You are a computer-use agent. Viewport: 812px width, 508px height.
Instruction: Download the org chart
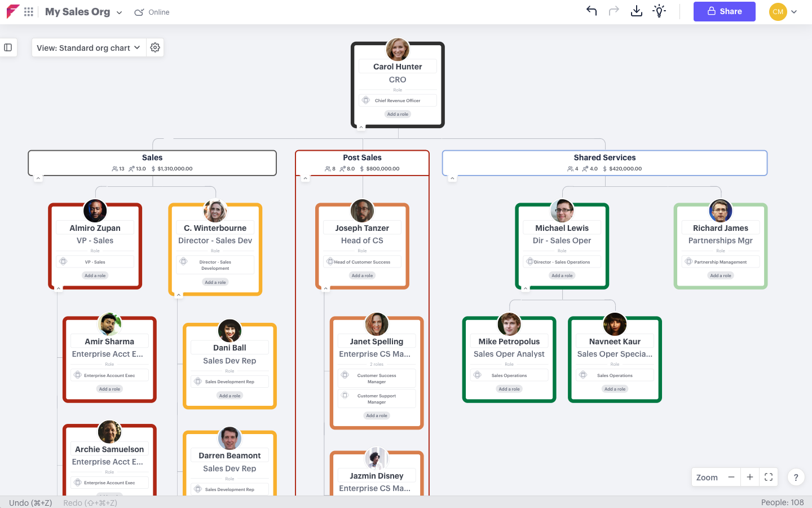(x=636, y=11)
